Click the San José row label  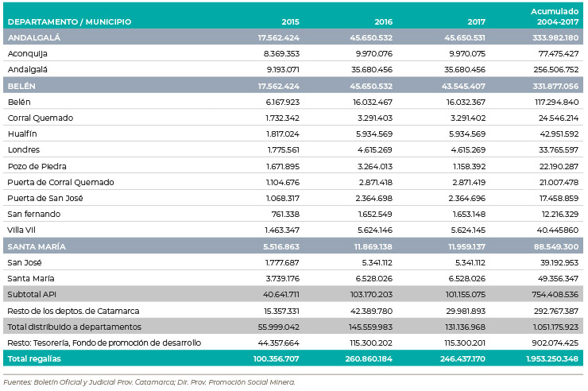pos(25,262)
